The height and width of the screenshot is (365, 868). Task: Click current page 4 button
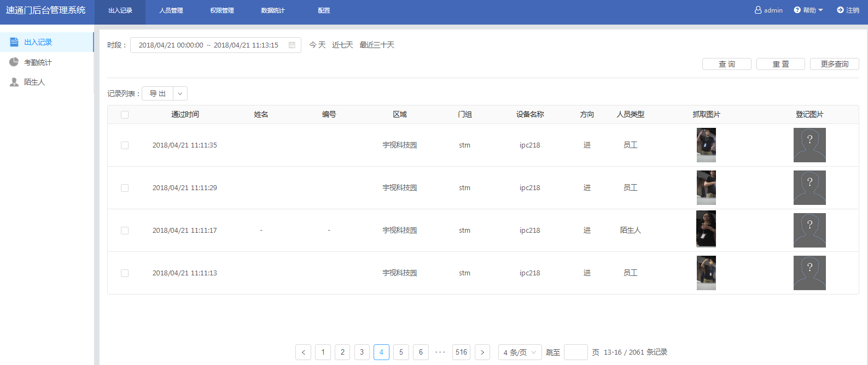[x=381, y=352]
